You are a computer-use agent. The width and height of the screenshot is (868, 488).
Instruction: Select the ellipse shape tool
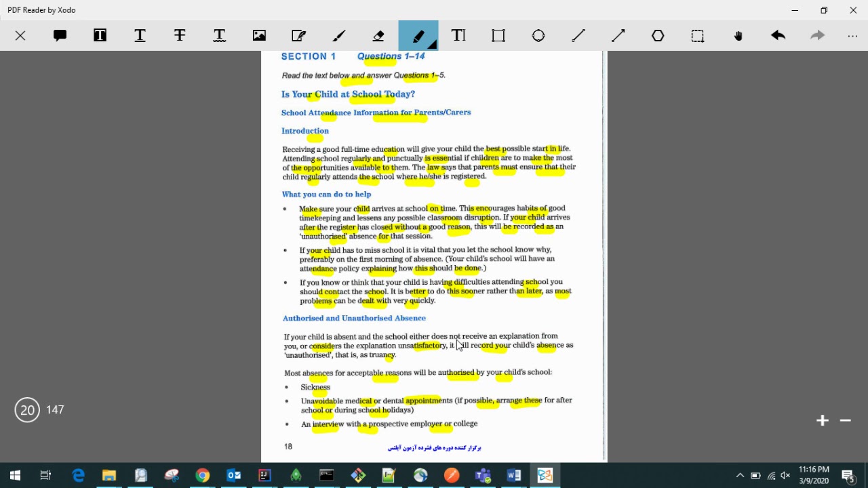click(538, 36)
